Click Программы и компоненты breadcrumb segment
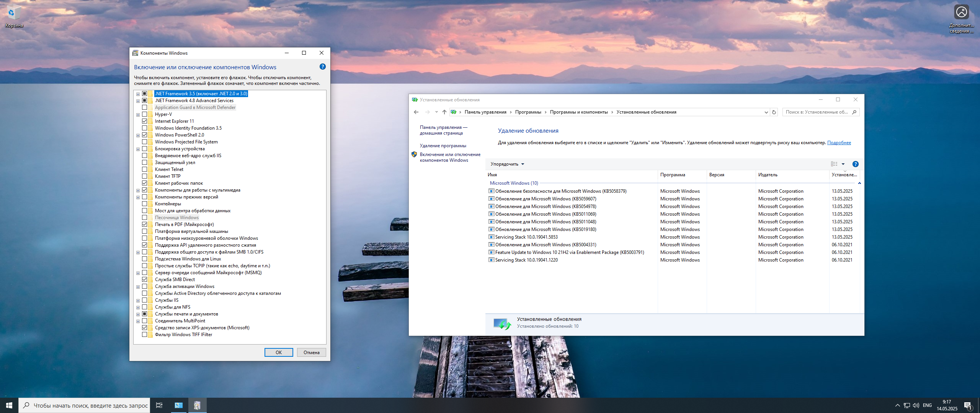 click(x=579, y=112)
